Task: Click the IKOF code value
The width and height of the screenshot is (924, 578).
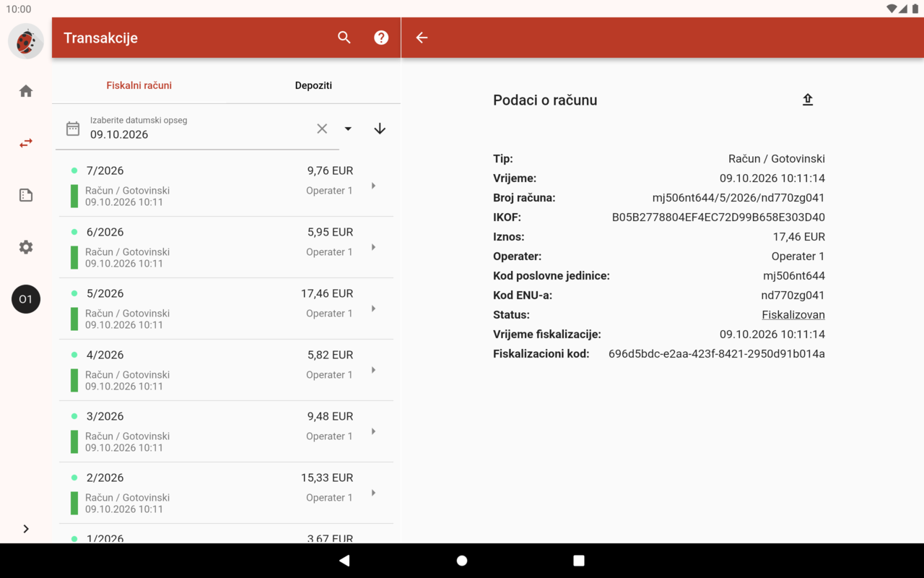Action: point(718,217)
